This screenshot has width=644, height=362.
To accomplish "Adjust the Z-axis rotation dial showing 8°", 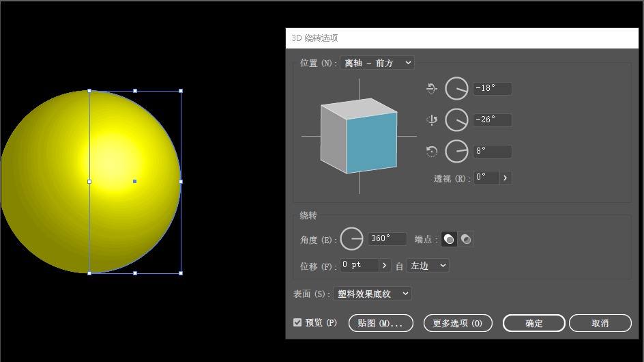I will point(456,152).
